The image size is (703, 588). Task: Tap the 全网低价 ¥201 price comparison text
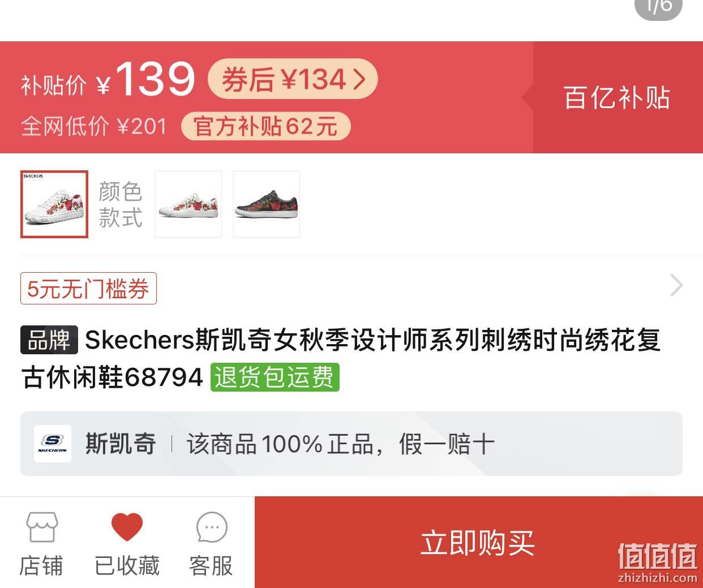click(x=94, y=126)
